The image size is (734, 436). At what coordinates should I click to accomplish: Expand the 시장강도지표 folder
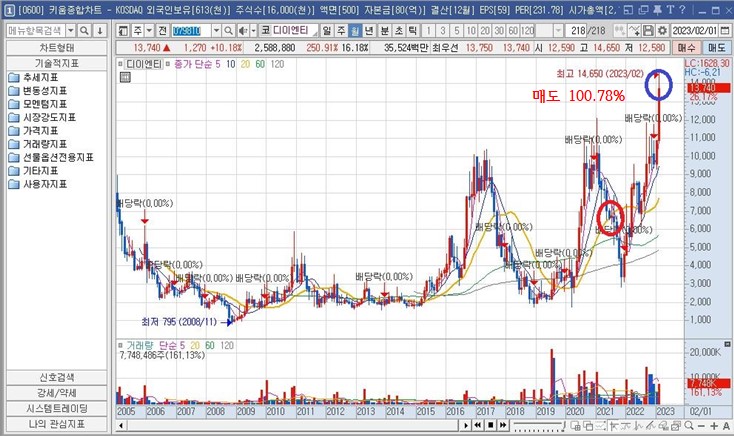(x=42, y=117)
